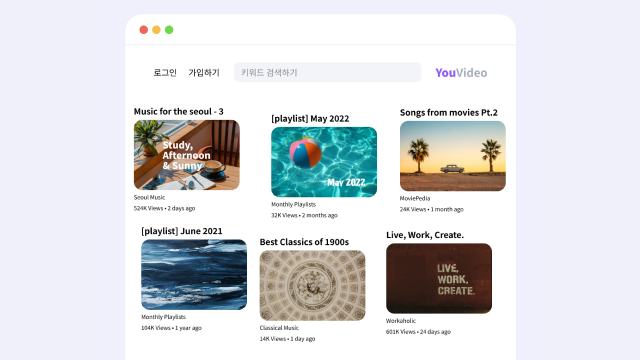Focus the 키워드 검색하기 search field
Image resolution: width=640 pixels, height=360 pixels.
pos(327,72)
